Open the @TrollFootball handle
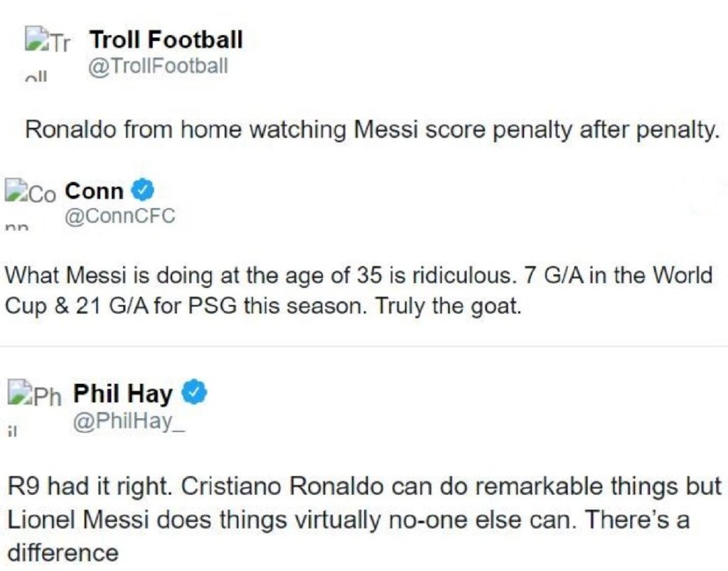728x571 pixels. [158, 66]
